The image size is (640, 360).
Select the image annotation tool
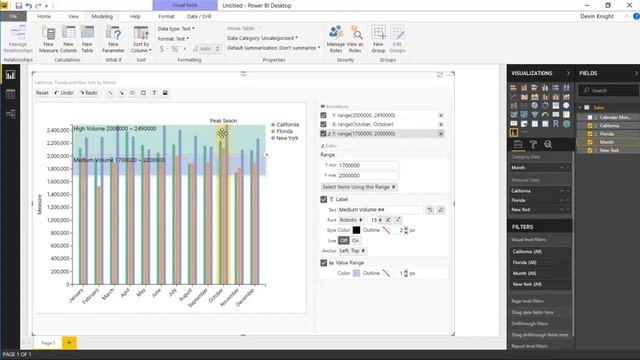pos(165,93)
